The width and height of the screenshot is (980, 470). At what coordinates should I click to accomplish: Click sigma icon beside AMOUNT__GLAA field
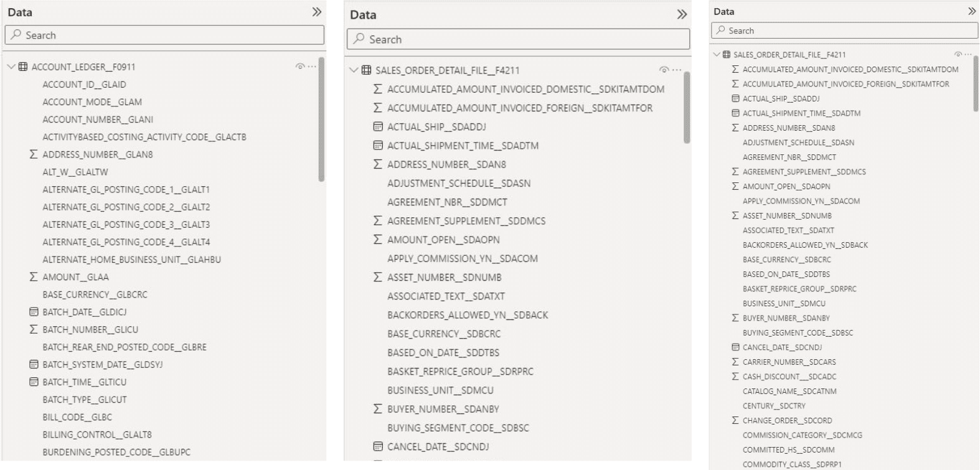point(34,277)
